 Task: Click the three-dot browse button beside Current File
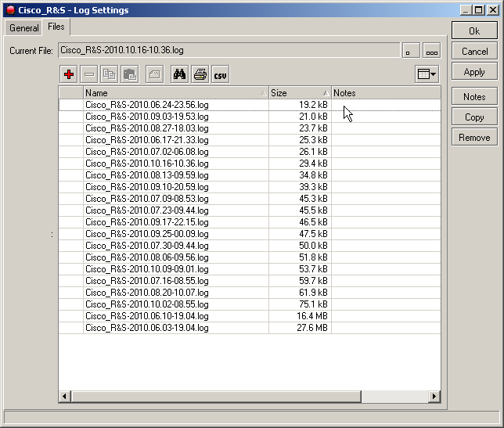tap(432, 50)
